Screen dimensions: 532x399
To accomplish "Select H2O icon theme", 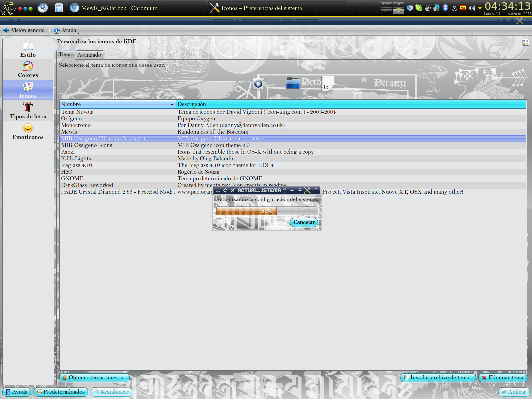I will tap(293, 172).
